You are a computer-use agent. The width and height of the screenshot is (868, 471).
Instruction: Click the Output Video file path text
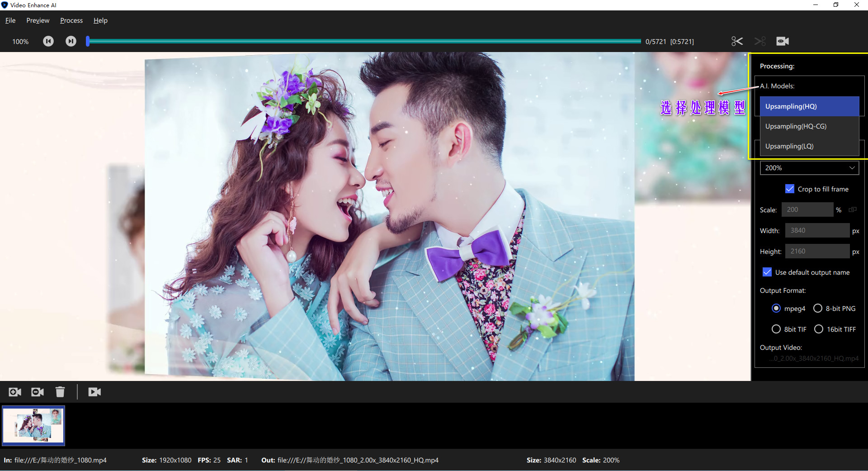[814, 358]
